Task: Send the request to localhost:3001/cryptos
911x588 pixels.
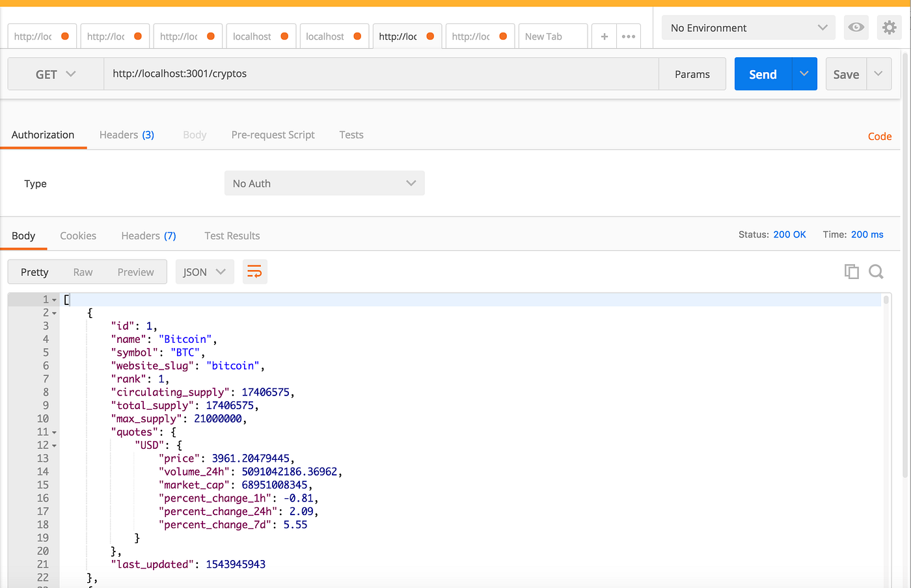Action: tap(762, 73)
